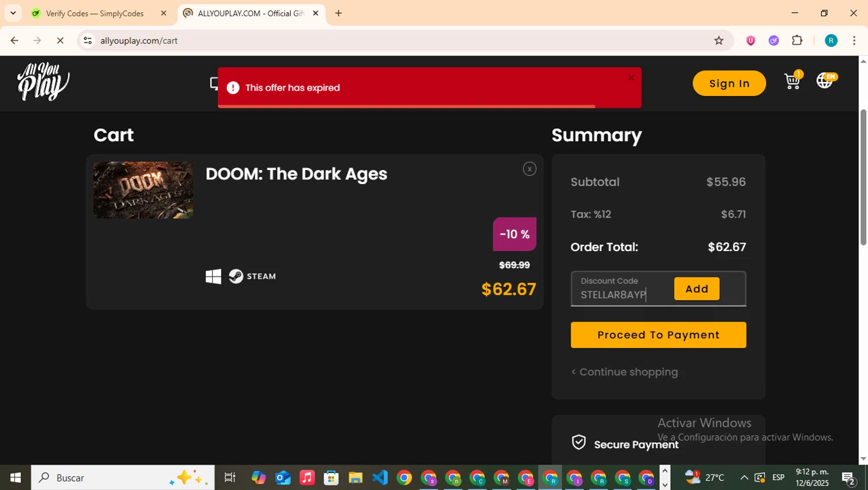The width and height of the screenshot is (868, 490).
Task: Click the page vertical scrollbar
Action: [x=863, y=177]
